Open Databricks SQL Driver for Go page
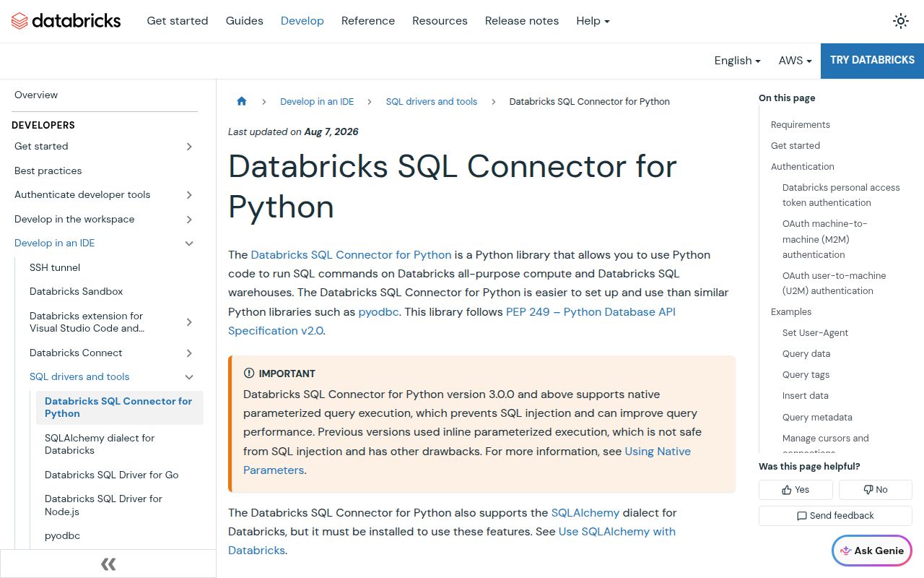The height and width of the screenshot is (578, 924). pos(111,475)
